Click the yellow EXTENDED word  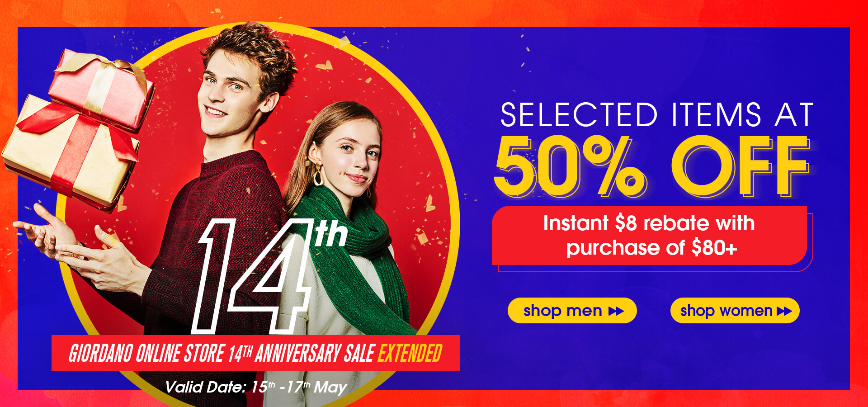click(x=410, y=353)
